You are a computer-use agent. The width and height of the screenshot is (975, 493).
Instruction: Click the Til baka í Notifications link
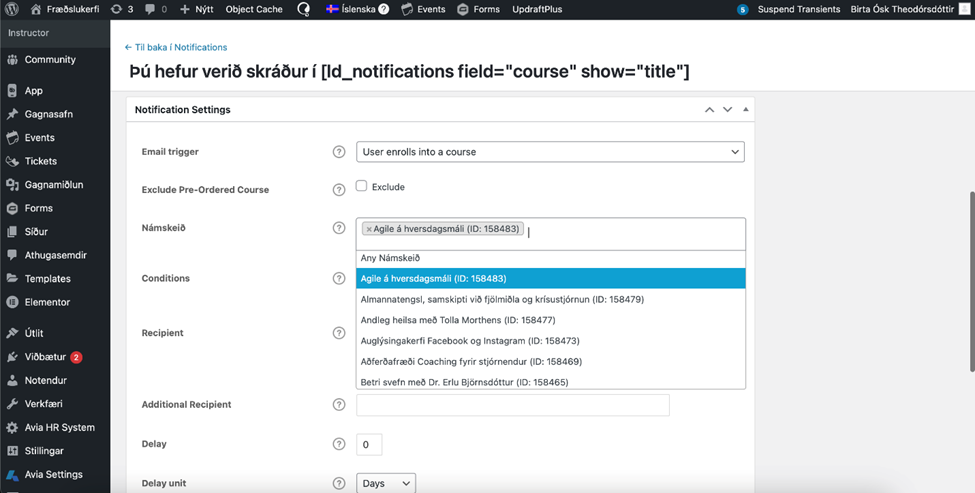tap(176, 47)
